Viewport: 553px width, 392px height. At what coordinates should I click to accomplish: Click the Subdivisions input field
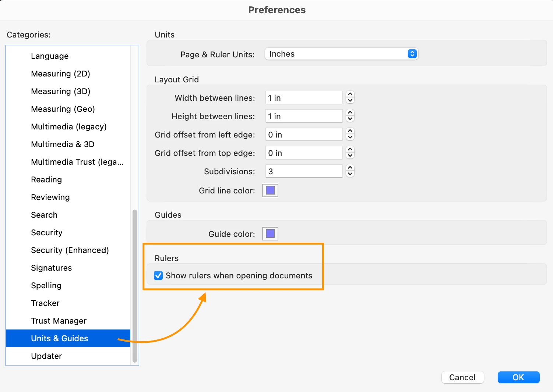(304, 171)
